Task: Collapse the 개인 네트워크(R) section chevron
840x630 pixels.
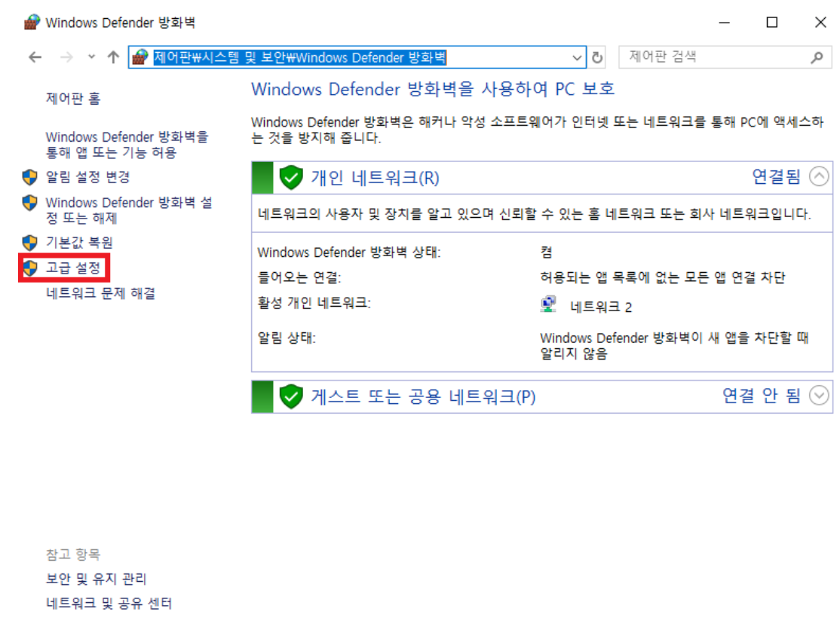Action: pyautogui.click(x=819, y=176)
